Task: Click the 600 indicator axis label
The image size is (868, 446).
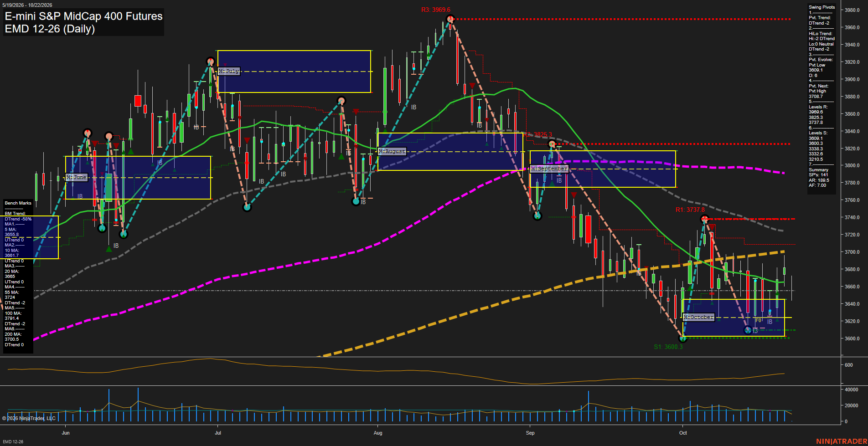Action: click(x=849, y=365)
